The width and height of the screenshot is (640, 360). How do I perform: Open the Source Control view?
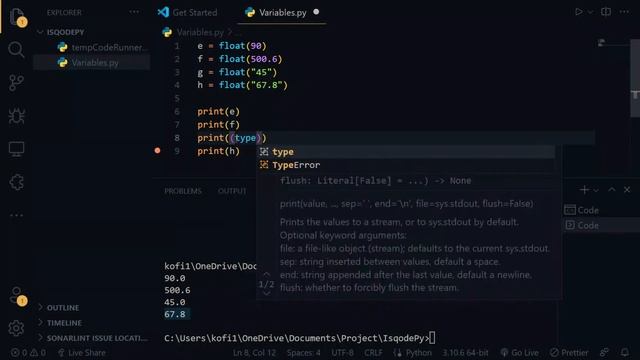16,83
